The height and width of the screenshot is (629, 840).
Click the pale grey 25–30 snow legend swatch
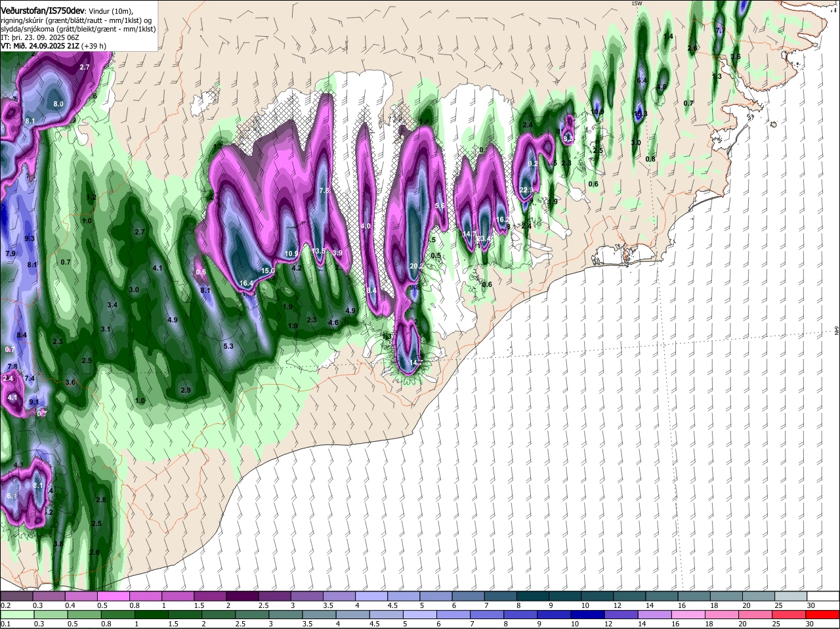pos(791,596)
